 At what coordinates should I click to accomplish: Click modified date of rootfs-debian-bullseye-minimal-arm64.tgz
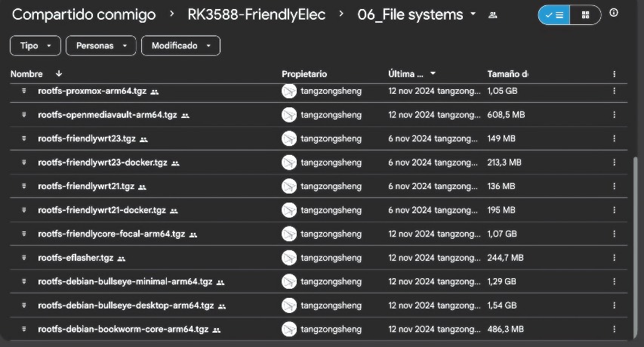434,282
